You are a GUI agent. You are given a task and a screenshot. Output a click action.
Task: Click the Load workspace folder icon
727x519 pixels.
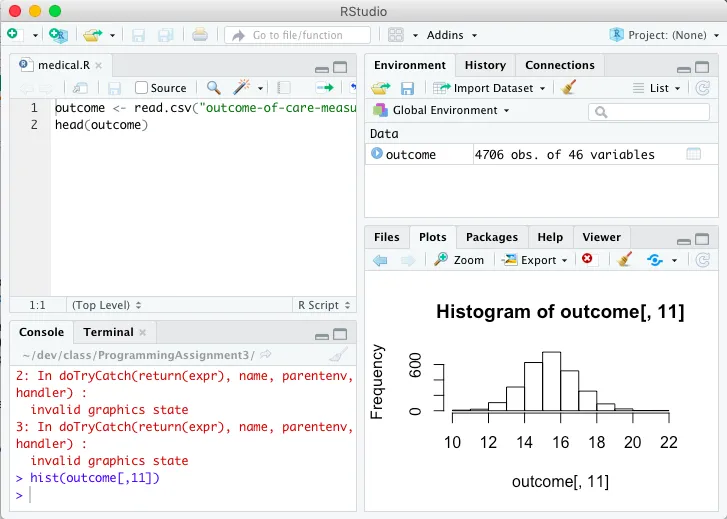381,88
